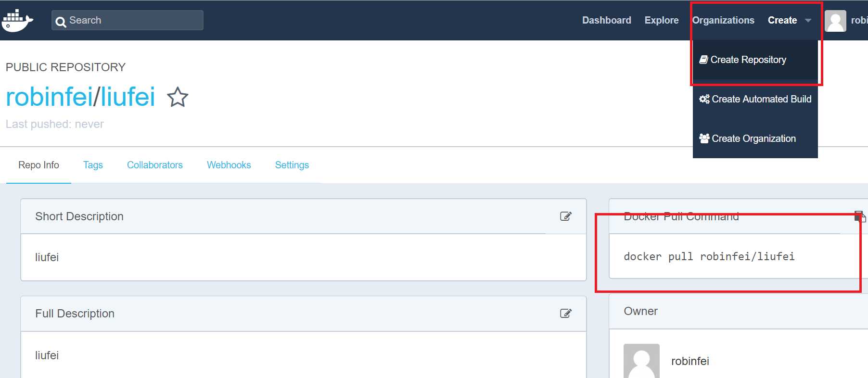Click the robinfei owner name
Screen dimensions: 868x378
pyautogui.click(x=690, y=361)
